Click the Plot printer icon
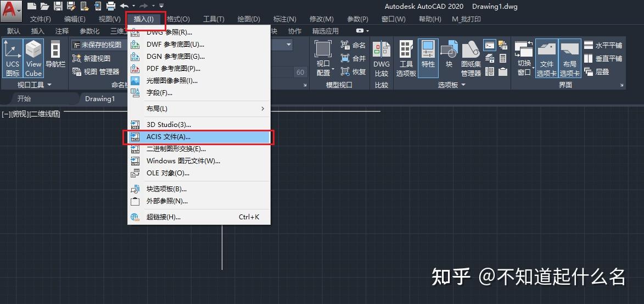This screenshot has width=644, height=304. point(110,5)
